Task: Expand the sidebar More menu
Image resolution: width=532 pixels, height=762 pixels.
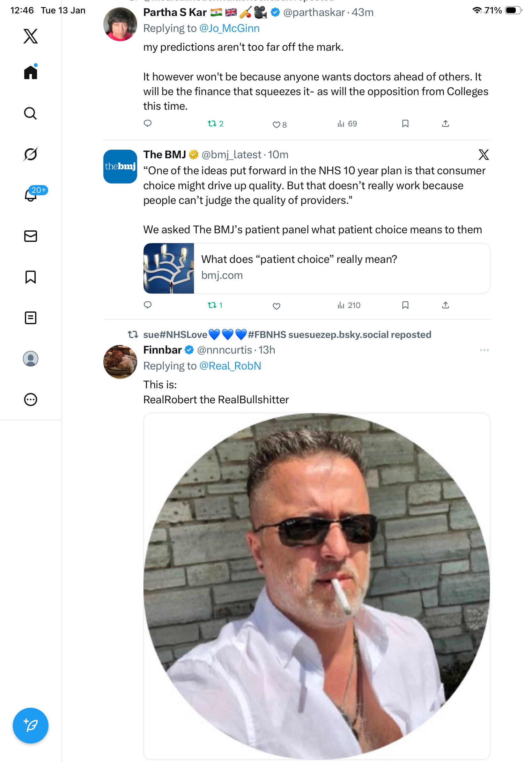Action: (x=31, y=400)
